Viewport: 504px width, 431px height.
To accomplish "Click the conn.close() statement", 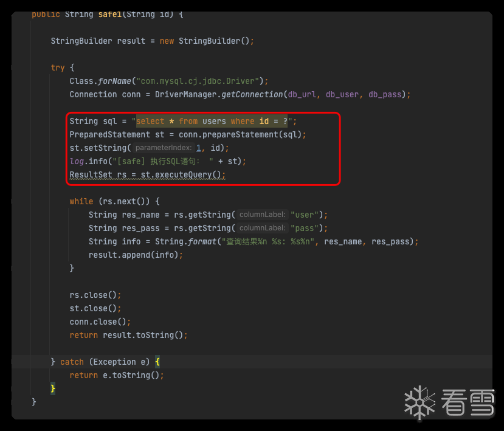I will click(100, 322).
